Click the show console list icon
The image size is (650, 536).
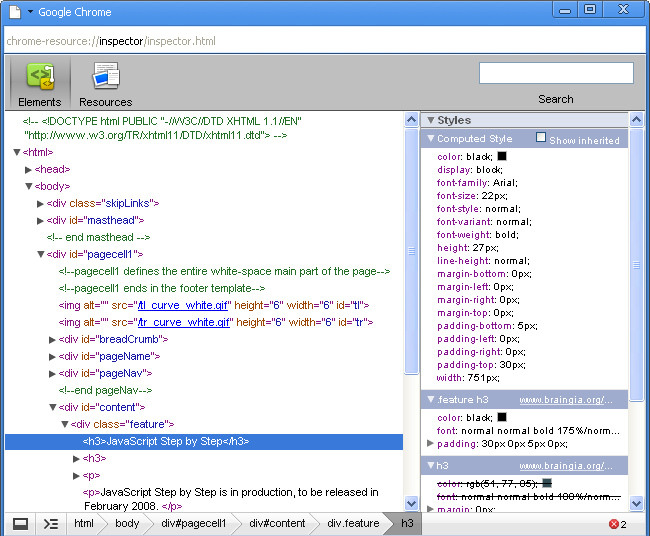point(51,524)
